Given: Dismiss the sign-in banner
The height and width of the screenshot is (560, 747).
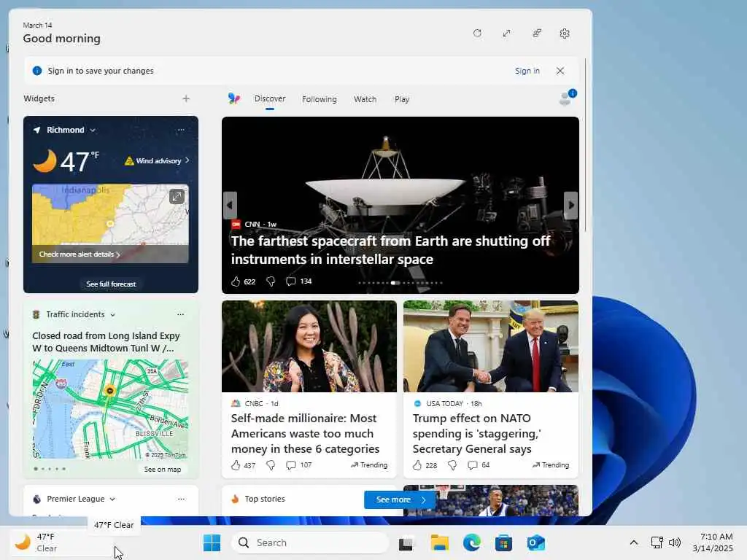Looking at the screenshot, I should (x=560, y=71).
